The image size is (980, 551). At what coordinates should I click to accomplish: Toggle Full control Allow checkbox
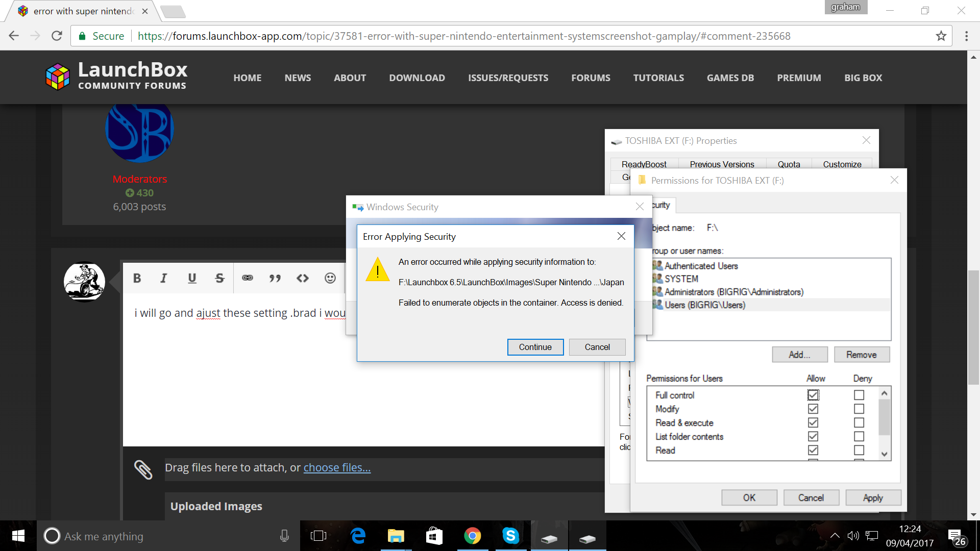(813, 395)
